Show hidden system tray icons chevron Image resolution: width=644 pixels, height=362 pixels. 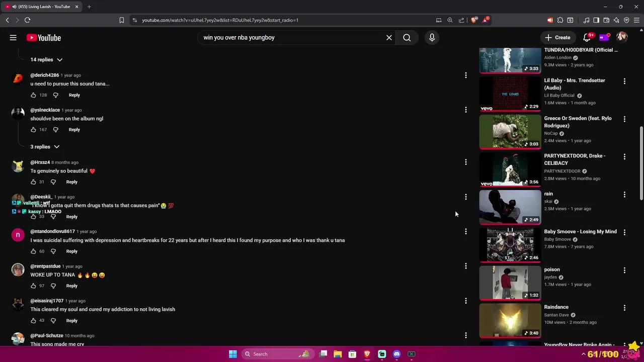coord(584,354)
